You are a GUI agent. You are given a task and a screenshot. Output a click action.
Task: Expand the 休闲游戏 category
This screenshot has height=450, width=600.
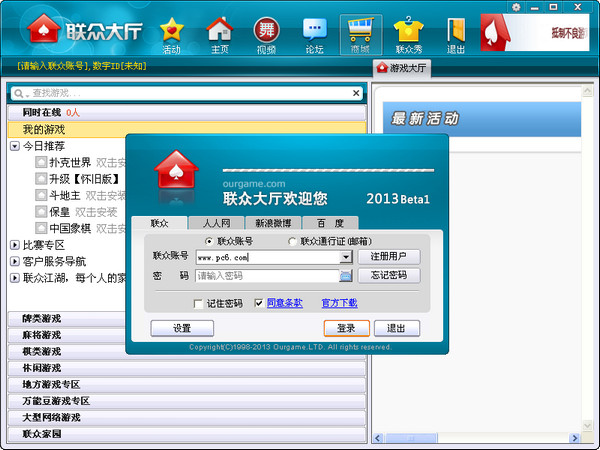(x=187, y=368)
